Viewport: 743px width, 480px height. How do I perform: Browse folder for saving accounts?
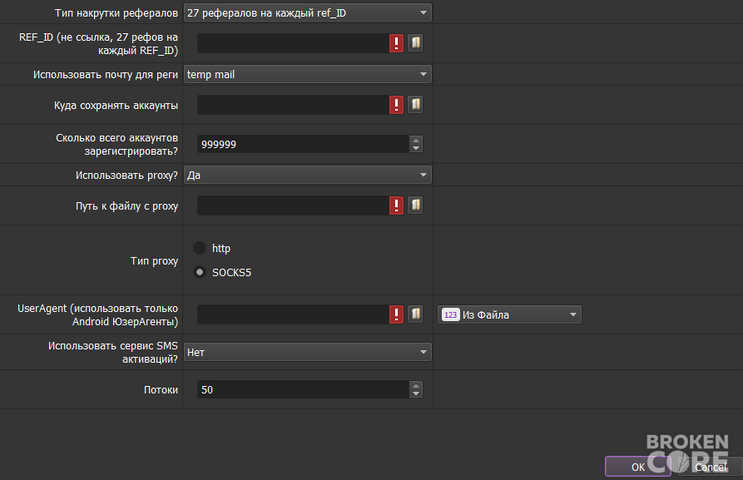[x=416, y=105]
